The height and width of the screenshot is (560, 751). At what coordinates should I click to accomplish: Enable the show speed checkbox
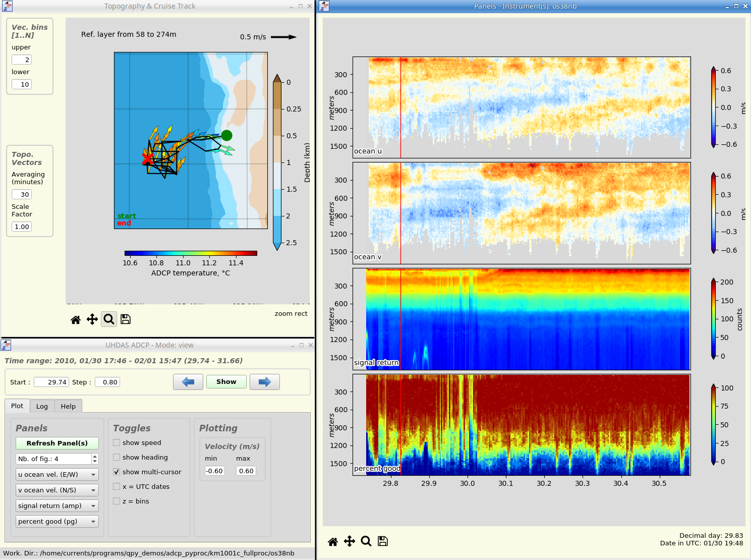coord(117,442)
